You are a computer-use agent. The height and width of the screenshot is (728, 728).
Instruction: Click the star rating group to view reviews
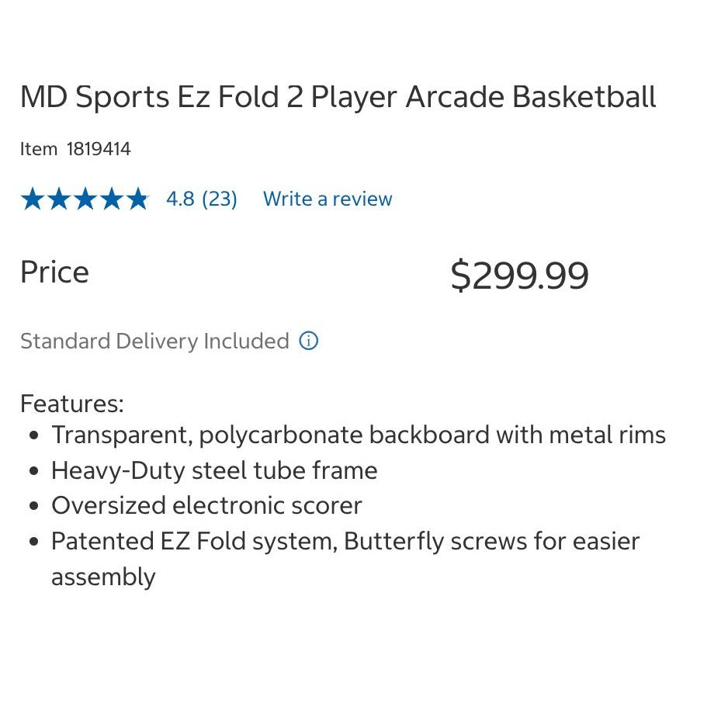pyautogui.click(x=85, y=199)
